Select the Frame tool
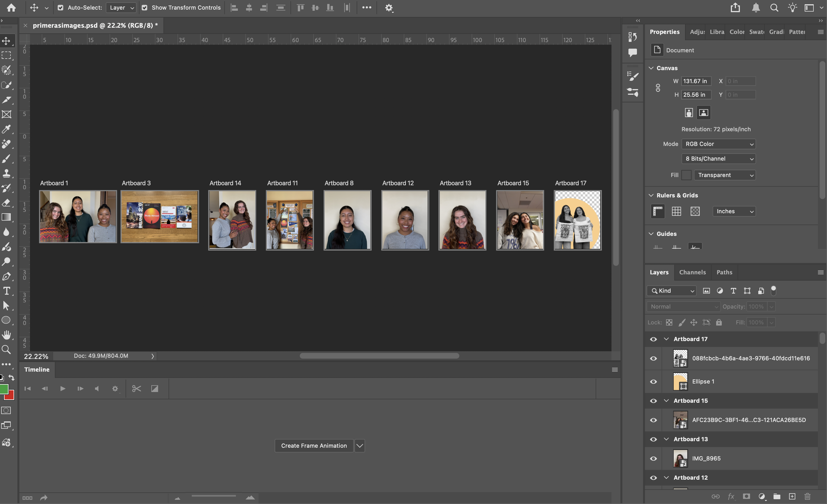The image size is (827, 504). (7, 115)
